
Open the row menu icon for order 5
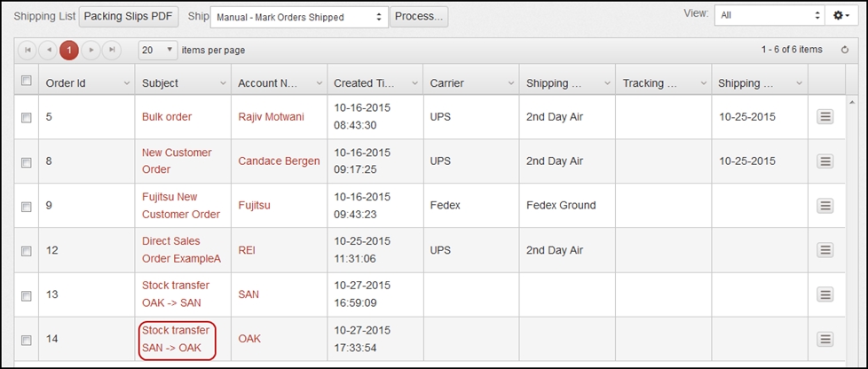coord(825,117)
